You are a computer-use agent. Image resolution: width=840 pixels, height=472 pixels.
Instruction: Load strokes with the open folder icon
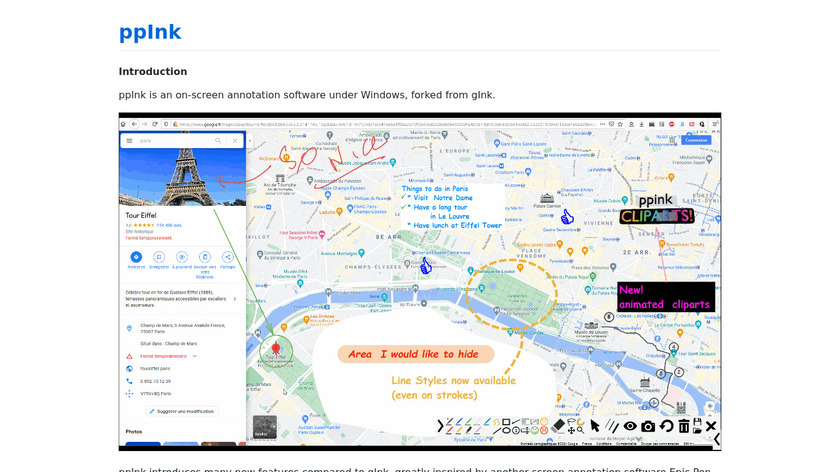point(698,430)
